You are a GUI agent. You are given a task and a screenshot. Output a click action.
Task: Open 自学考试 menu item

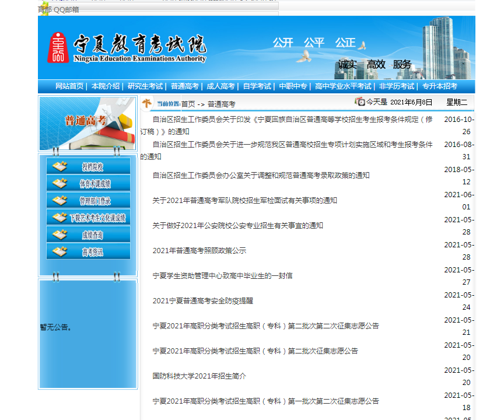point(257,86)
